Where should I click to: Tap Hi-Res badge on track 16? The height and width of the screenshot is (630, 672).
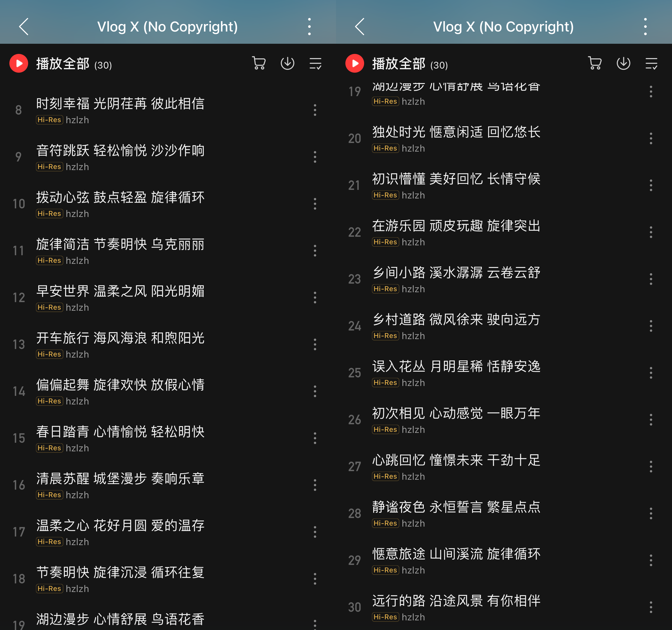[x=49, y=495]
